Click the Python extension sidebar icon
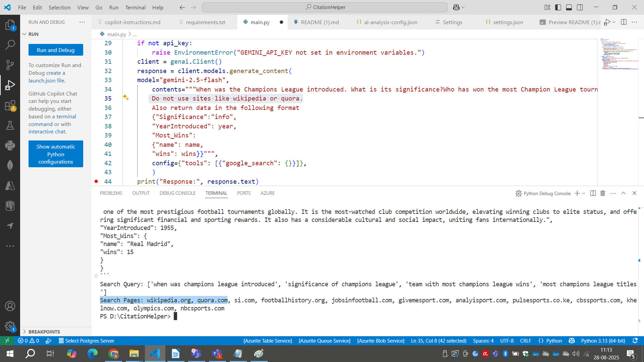644x362 pixels. pyautogui.click(x=10, y=145)
